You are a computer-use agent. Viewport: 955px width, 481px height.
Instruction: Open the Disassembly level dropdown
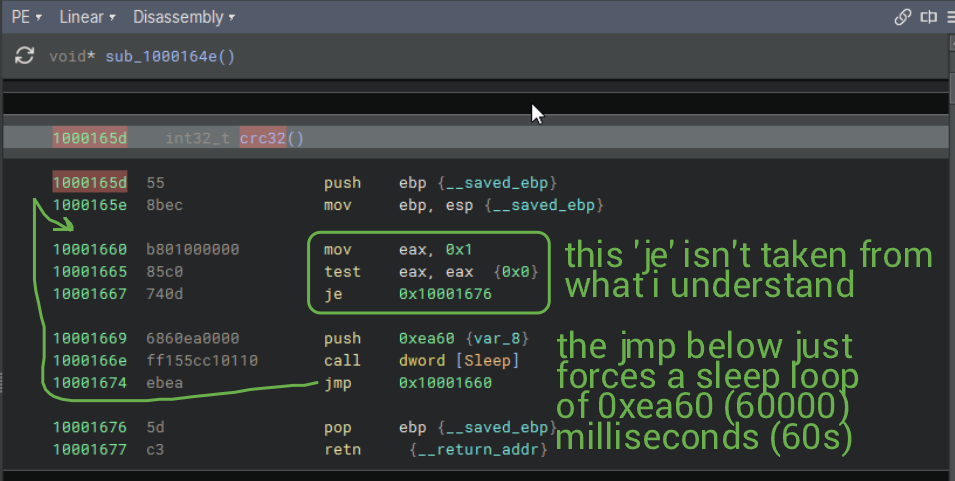184,17
